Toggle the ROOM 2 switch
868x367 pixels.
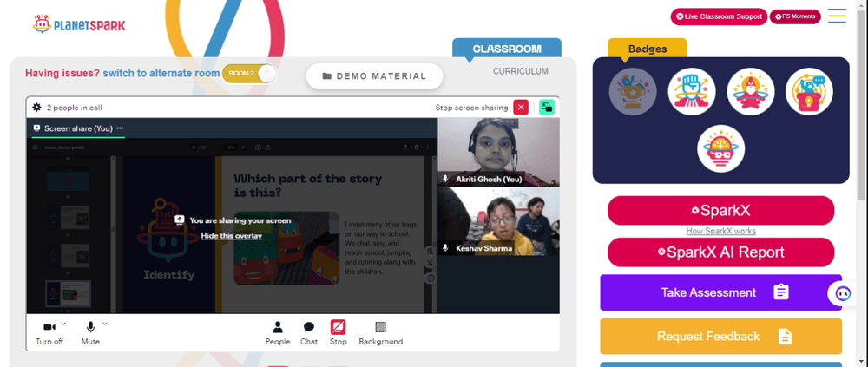point(248,74)
